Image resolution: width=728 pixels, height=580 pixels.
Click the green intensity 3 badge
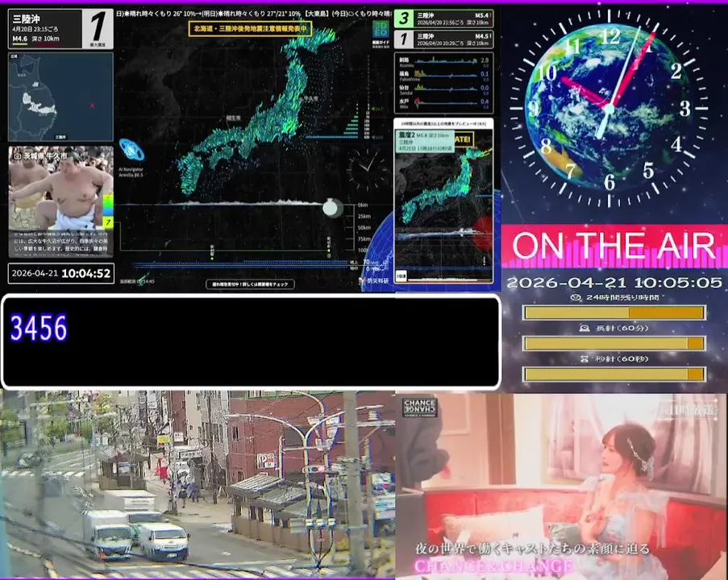point(403,19)
